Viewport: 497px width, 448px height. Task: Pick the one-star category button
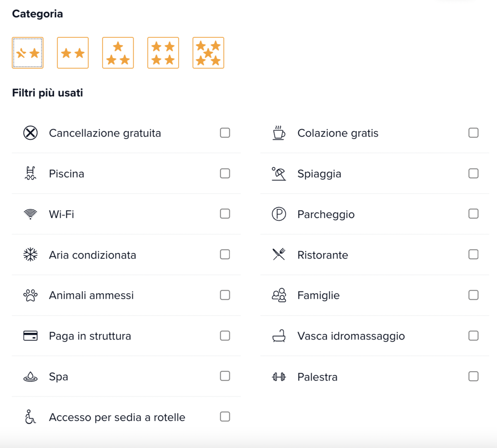27,53
